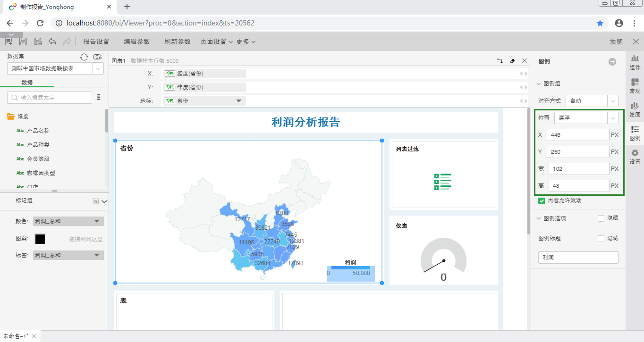This screenshot has width=644, height=342.
Task: Open the 对齐方式 dropdown showing 自动
Action: 592,101
